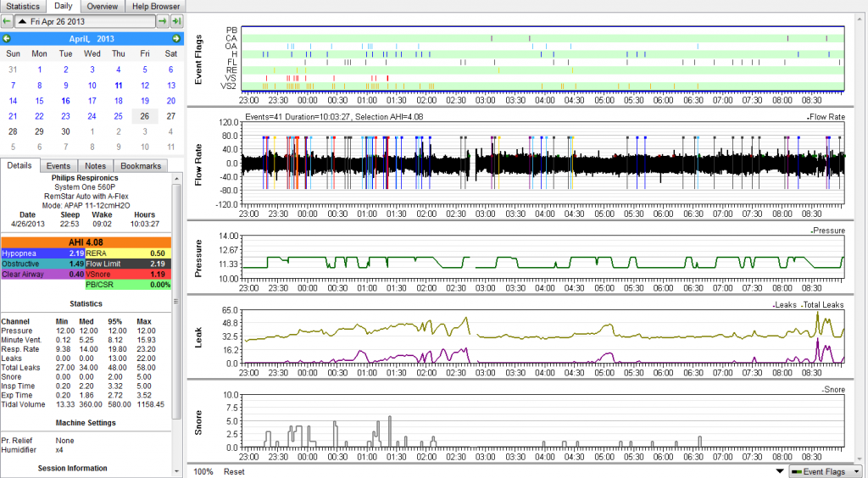
Task: Toggle calendar using Fri Apr 26 2013 button
Action: click(85, 21)
